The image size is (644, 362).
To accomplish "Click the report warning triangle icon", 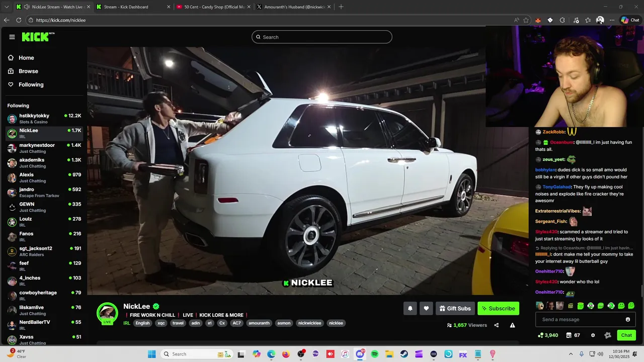I will click(512, 325).
